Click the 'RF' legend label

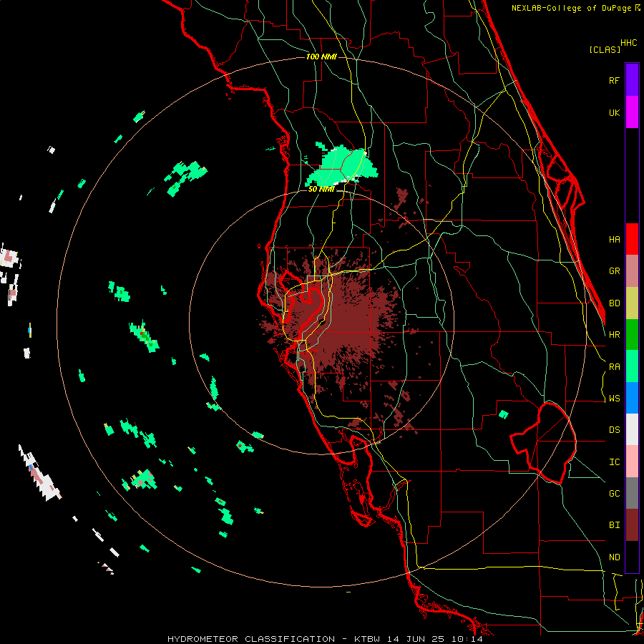614,80
